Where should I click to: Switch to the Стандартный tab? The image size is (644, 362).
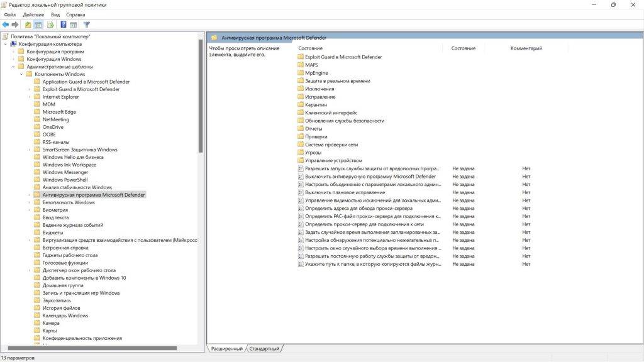(x=264, y=348)
